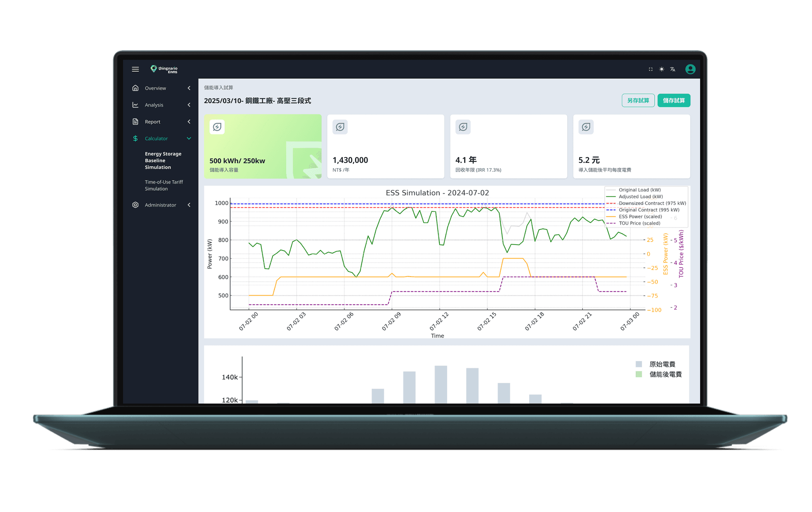
Task: Expand the Analysis menu chevron
Action: pyautogui.click(x=189, y=105)
